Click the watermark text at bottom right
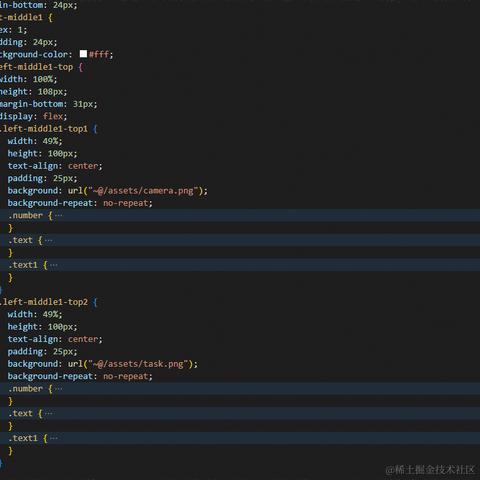This screenshot has width=480, height=480. [430, 470]
